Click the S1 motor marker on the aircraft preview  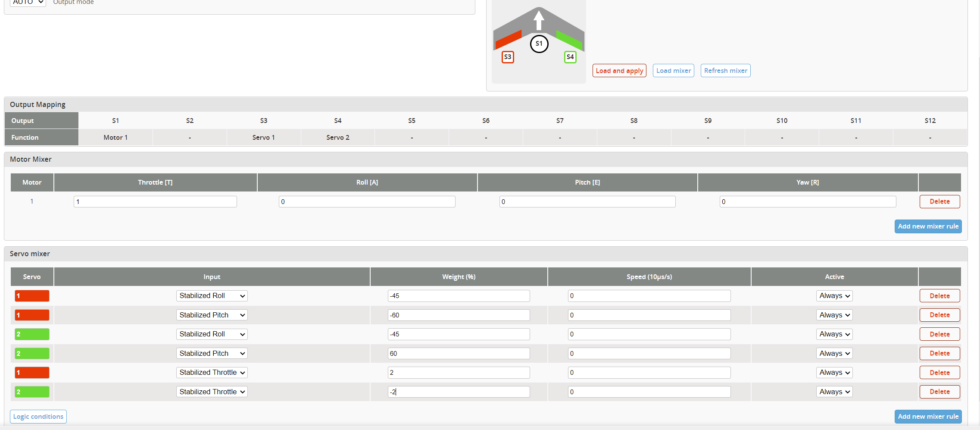(x=539, y=44)
